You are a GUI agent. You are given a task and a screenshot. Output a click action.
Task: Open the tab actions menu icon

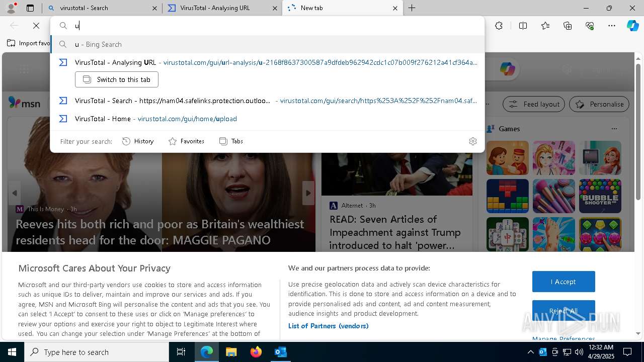click(30, 8)
